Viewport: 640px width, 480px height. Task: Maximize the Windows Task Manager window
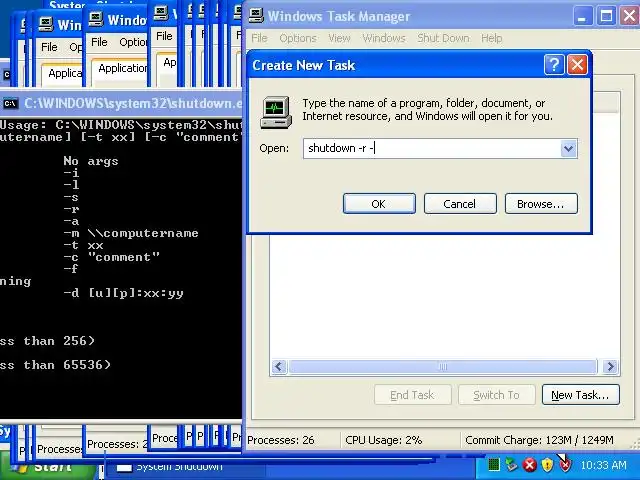606,16
